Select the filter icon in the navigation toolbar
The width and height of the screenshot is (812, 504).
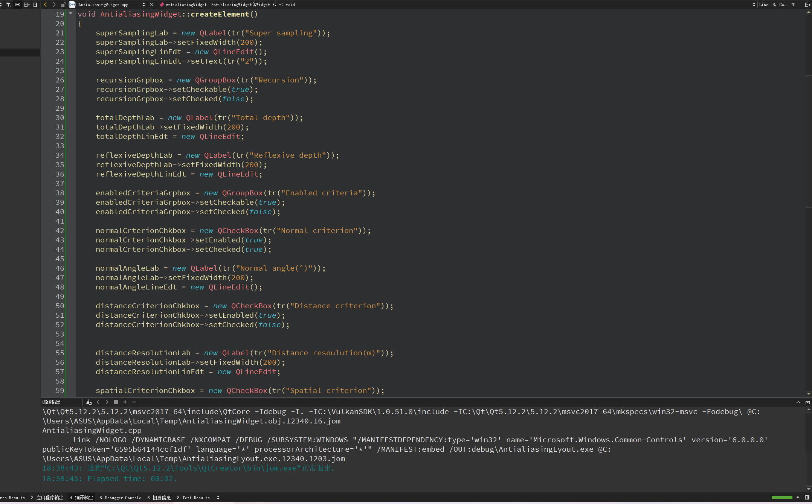[8, 5]
